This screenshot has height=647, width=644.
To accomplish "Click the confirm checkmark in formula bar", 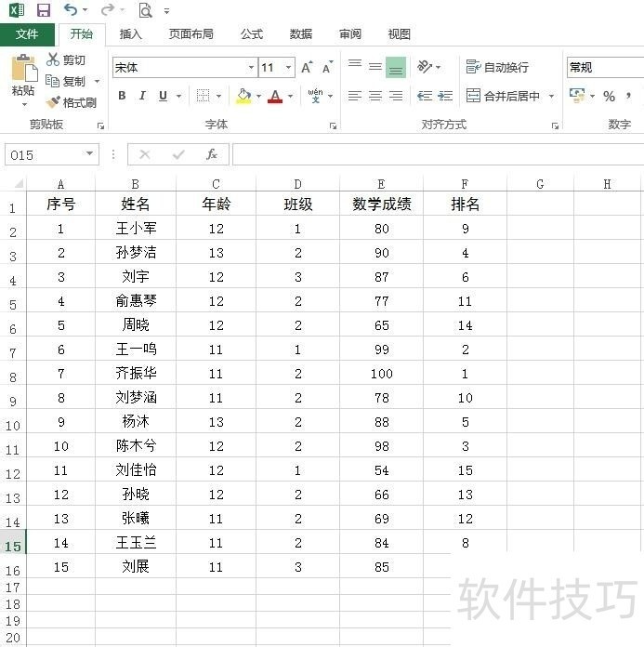I will [x=178, y=154].
